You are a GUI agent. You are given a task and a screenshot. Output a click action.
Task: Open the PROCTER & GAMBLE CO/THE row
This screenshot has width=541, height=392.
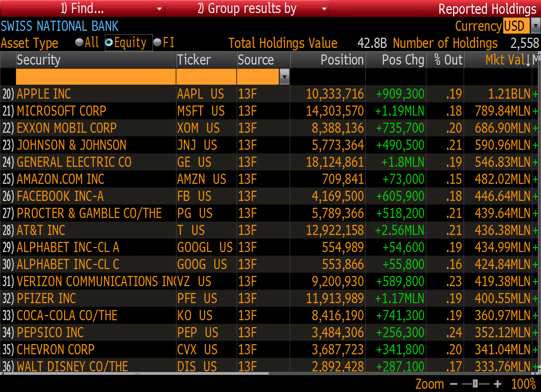(269, 213)
